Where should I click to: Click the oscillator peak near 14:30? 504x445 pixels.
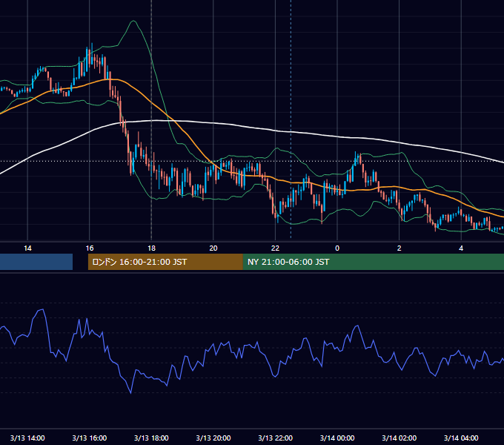click(x=42, y=310)
